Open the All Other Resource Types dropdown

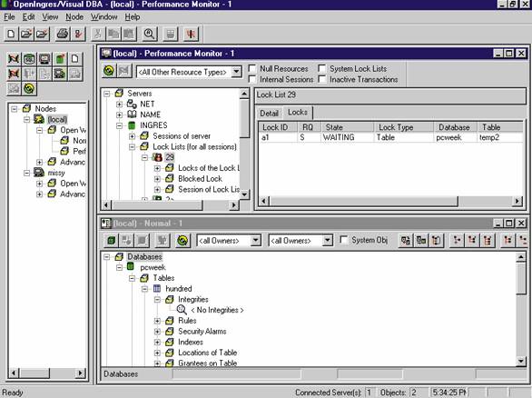[x=236, y=72]
